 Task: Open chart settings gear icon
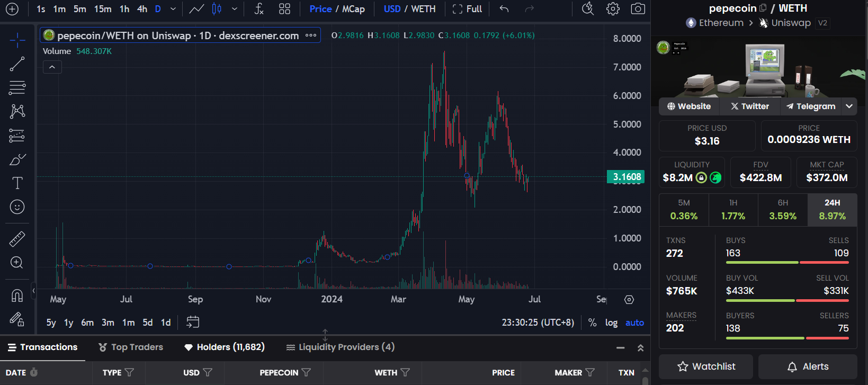pyautogui.click(x=613, y=9)
